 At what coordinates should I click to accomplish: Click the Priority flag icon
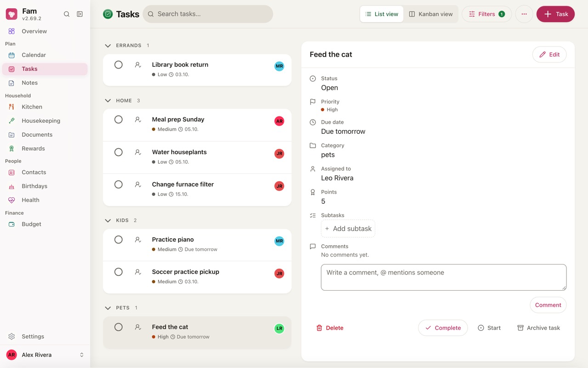[313, 102]
